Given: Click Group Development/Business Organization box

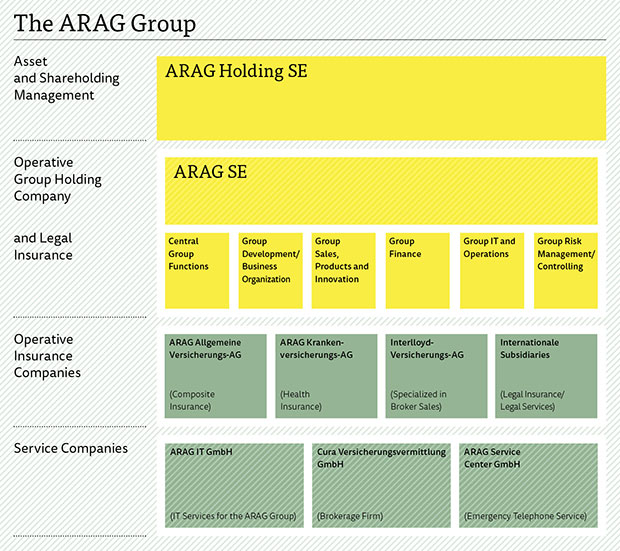Looking at the screenshot, I should (270, 270).
